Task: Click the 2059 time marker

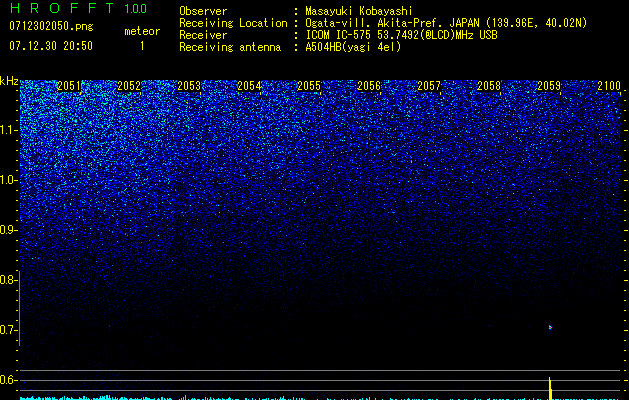Action: [x=549, y=86]
